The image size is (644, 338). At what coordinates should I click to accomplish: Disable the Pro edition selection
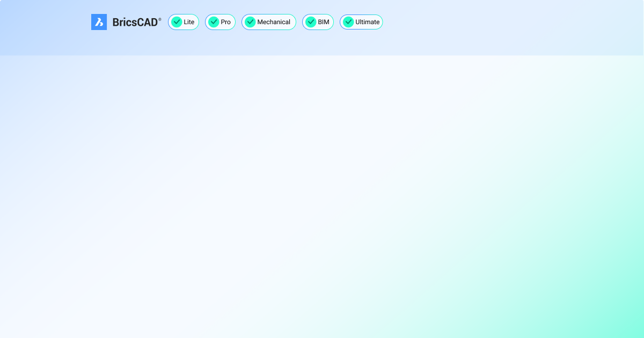pos(220,22)
